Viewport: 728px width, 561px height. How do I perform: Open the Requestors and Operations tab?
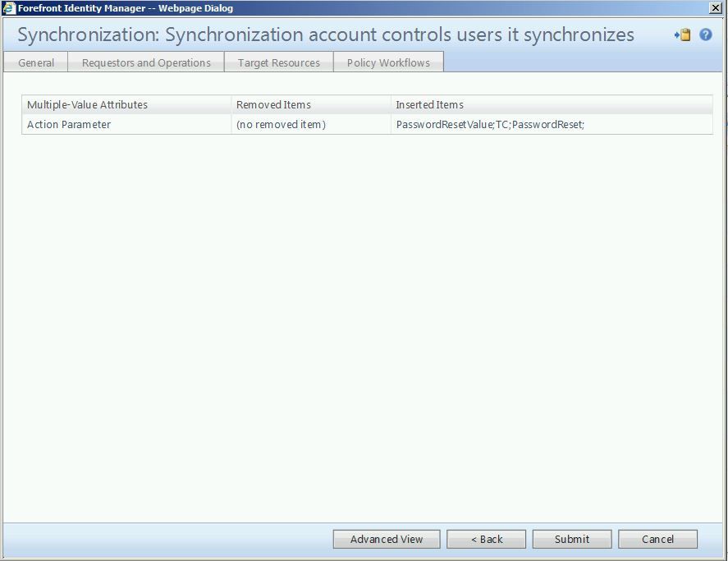146,62
